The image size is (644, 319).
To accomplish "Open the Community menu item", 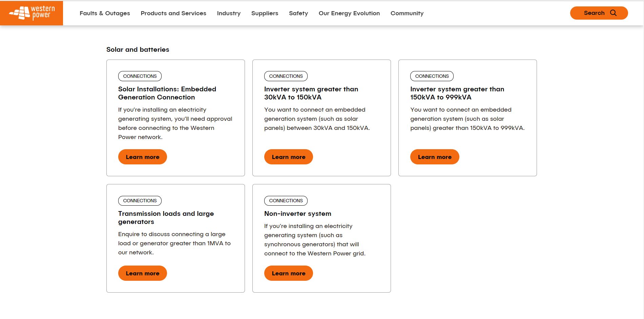I will (407, 13).
